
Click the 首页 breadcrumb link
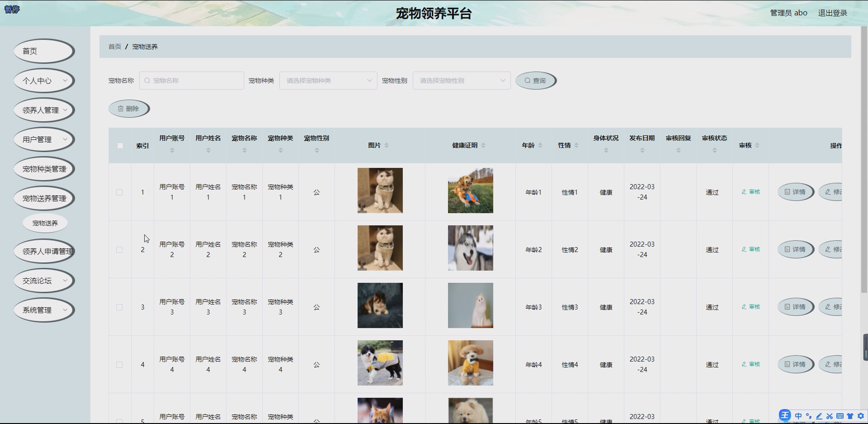point(115,47)
